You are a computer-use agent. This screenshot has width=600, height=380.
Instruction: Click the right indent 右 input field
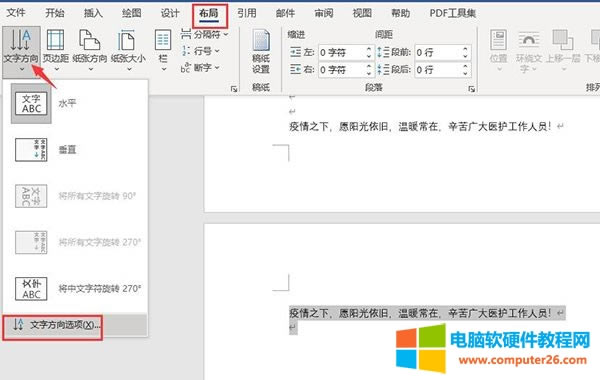coord(341,70)
